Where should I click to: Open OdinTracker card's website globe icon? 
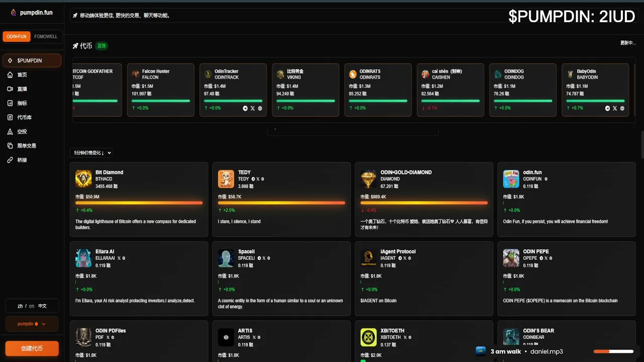point(260,108)
